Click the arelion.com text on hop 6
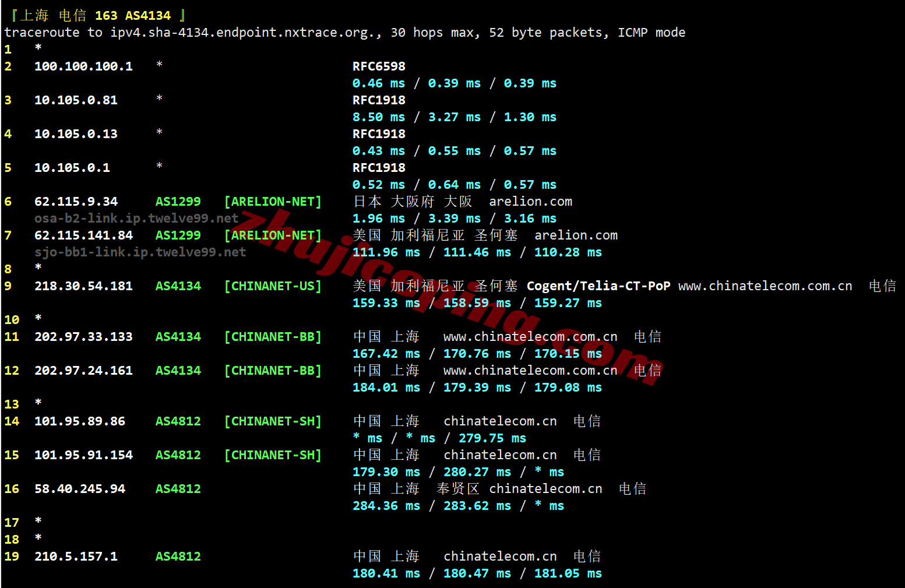 click(530, 202)
